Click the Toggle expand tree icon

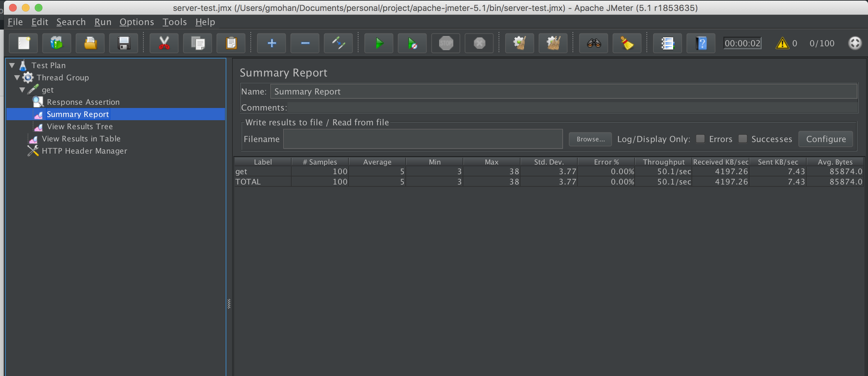338,43
